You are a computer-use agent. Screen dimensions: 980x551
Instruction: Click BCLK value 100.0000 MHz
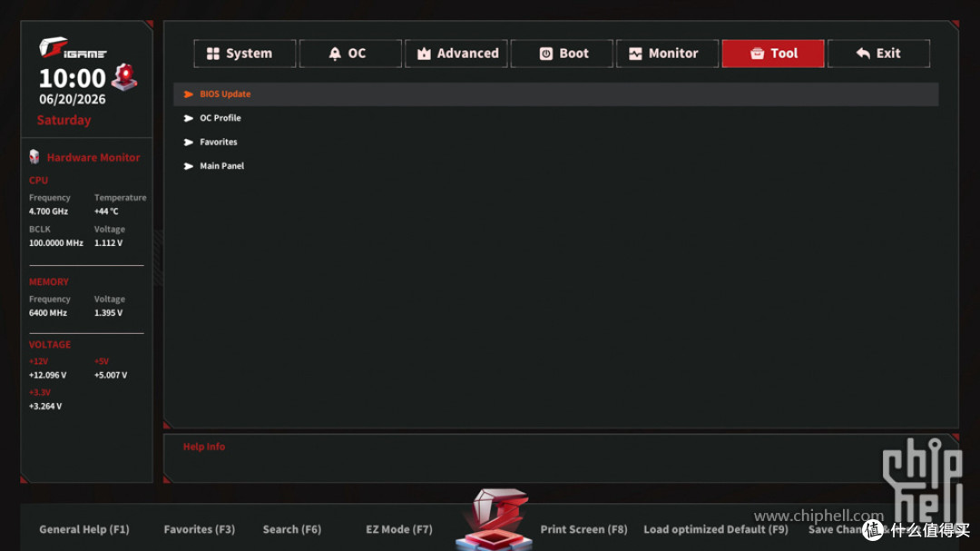pyautogui.click(x=55, y=242)
